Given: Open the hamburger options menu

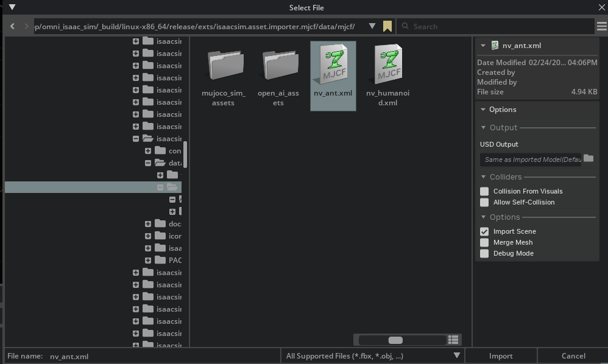Looking at the screenshot, I should tap(601, 26).
